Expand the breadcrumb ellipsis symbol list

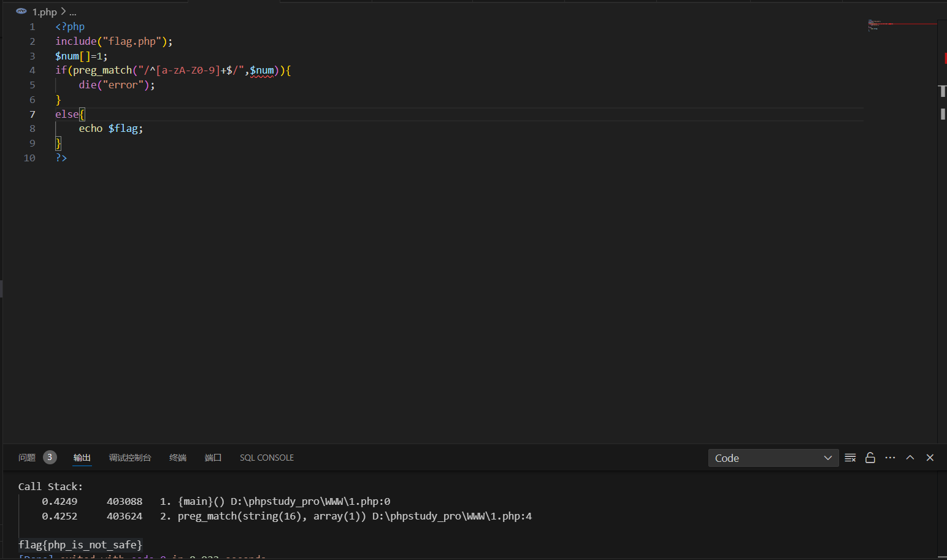pyautogui.click(x=73, y=12)
